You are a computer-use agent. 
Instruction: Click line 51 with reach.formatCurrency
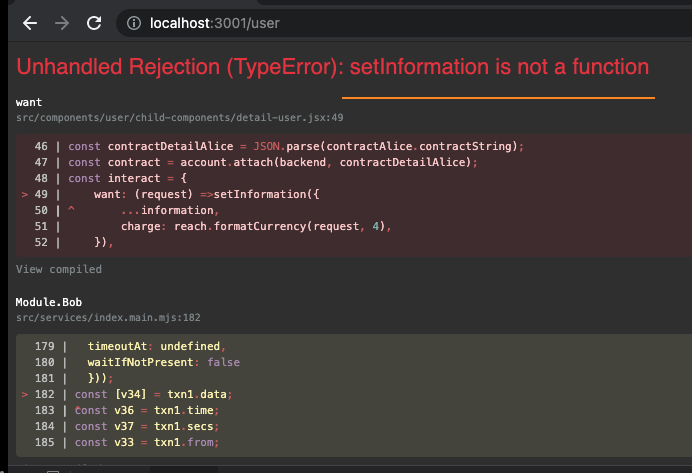point(213,226)
